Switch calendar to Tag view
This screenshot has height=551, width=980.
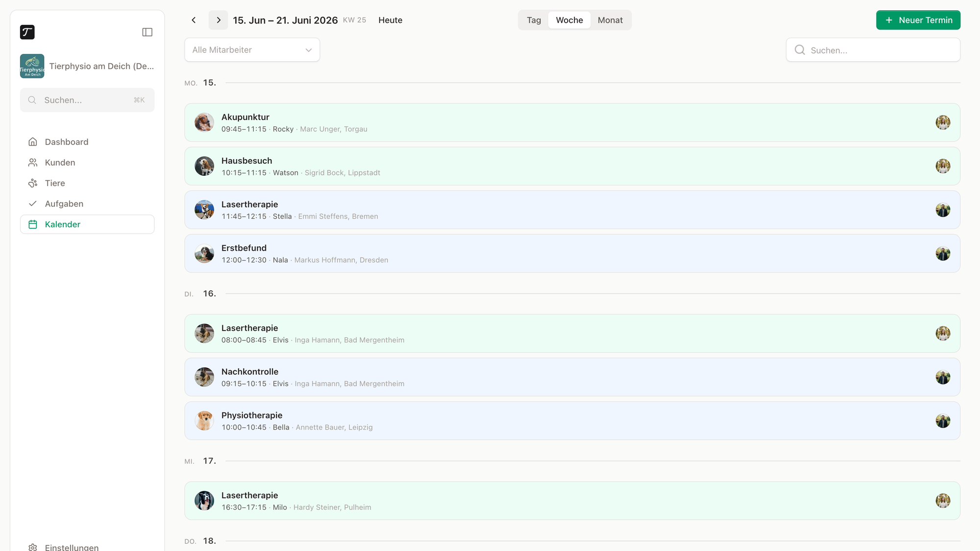[534, 20]
